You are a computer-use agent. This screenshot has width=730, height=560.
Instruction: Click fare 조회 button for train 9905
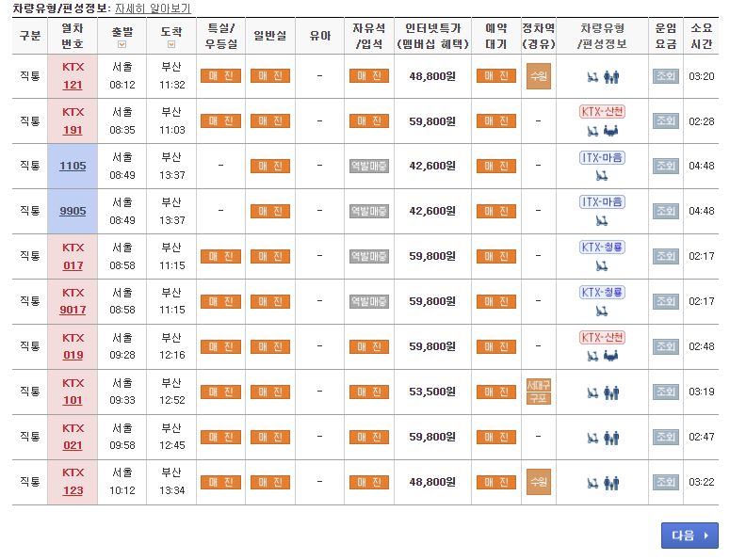665,211
